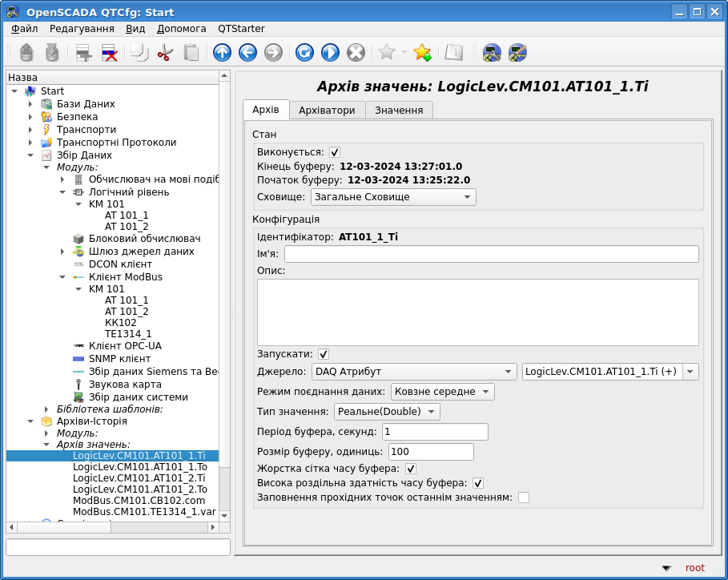Image resolution: width=728 pixels, height=580 pixels.
Task: Expand the Бібліотека шаблонів node
Action: point(46,409)
